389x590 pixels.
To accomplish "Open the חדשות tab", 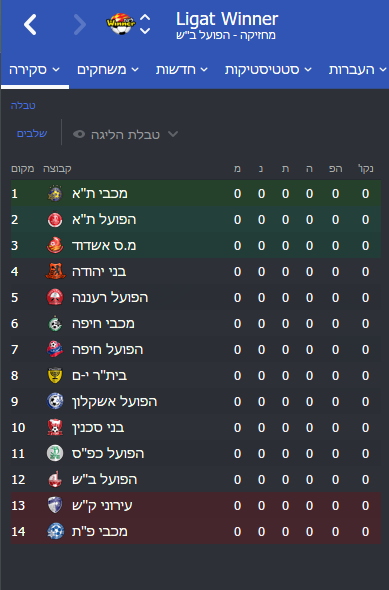I will point(182,70).
